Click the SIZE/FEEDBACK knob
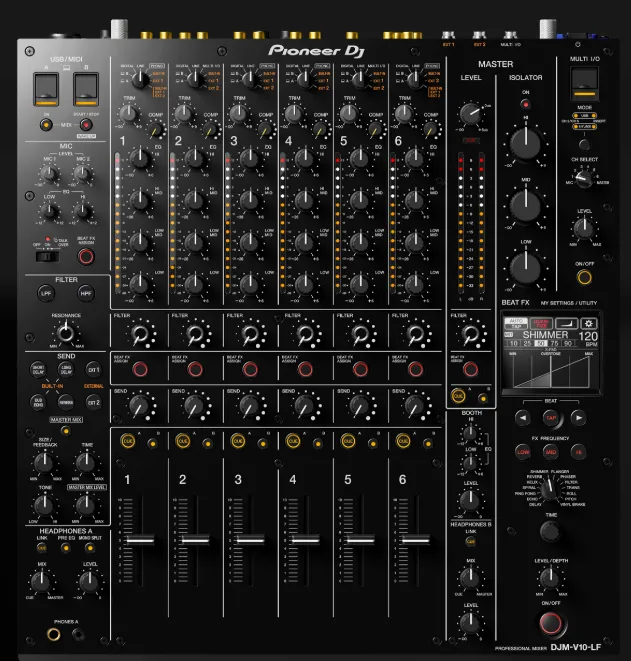 [44, 462]
